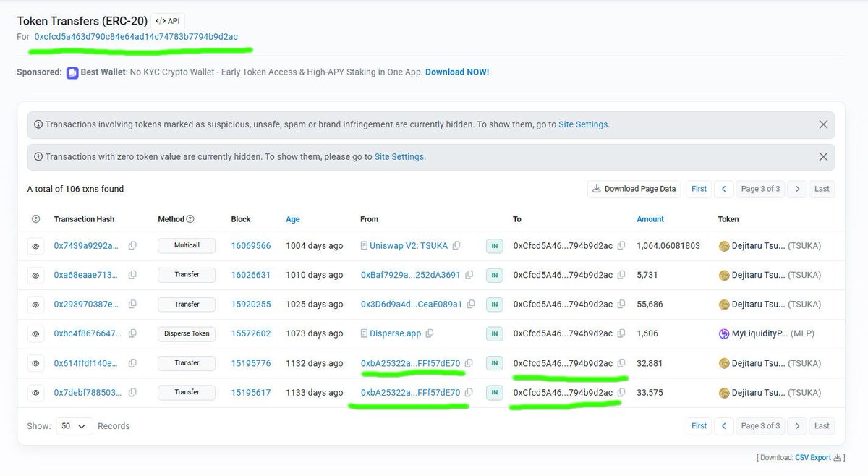Open Uniswap V2: TSUKA sender link
The image size is (868, 476).
coord(409,246)
